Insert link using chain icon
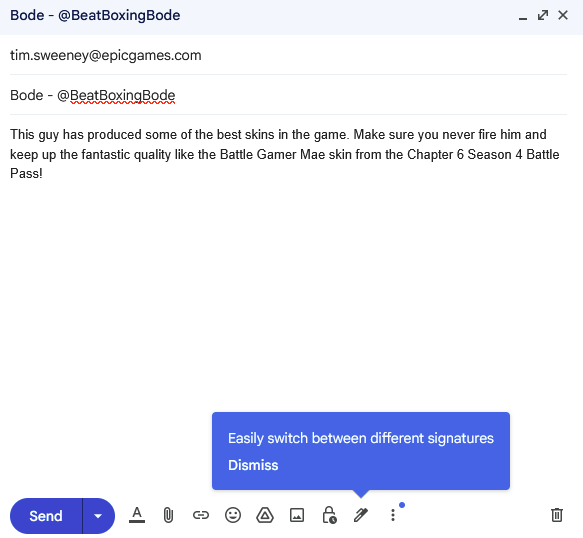Screen dimensions: 583x538 click(x=201, y=515)
